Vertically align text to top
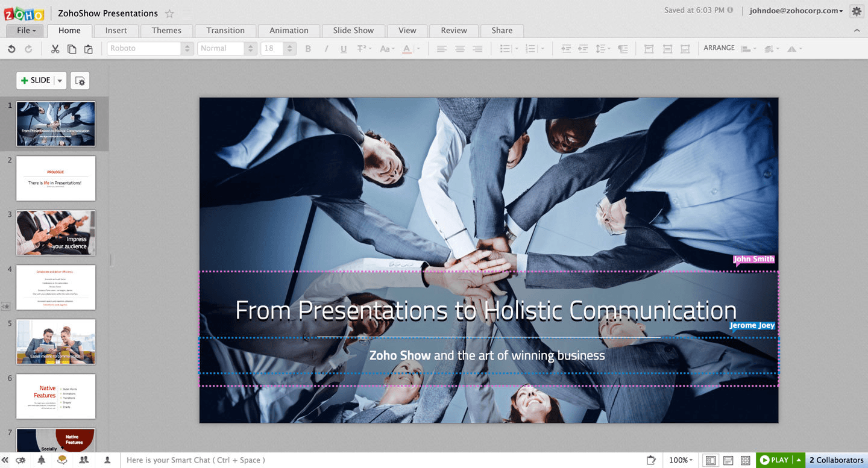 coord(649,49)
